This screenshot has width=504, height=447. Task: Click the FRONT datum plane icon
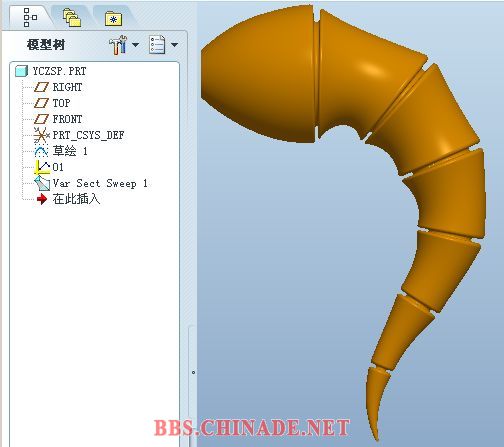pyautogui.click(x=41, y=119)
